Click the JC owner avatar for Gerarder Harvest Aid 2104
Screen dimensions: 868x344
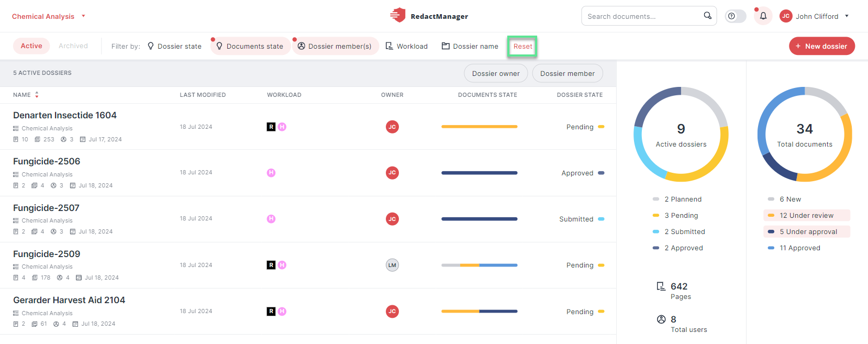(392, 312)
